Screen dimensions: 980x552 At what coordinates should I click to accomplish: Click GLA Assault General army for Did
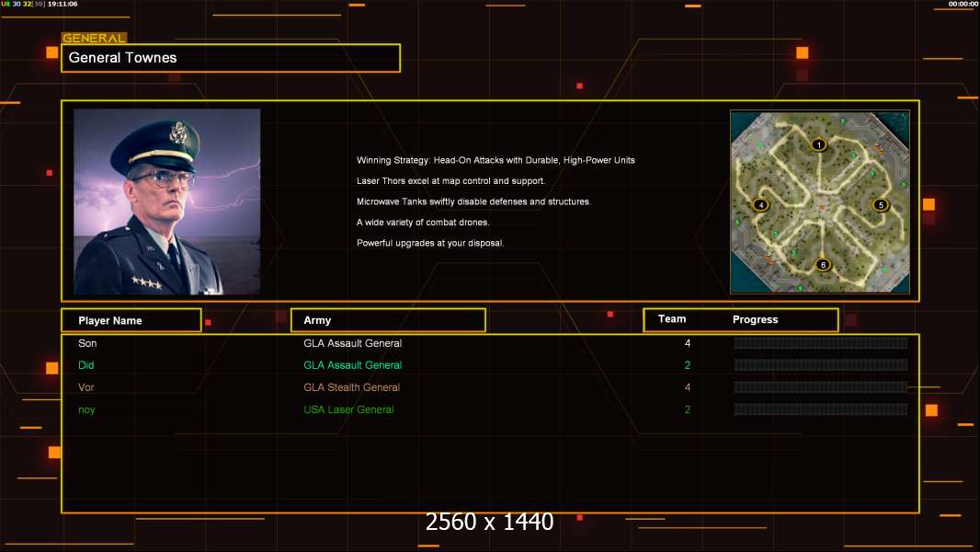click(x=352, y=365)
